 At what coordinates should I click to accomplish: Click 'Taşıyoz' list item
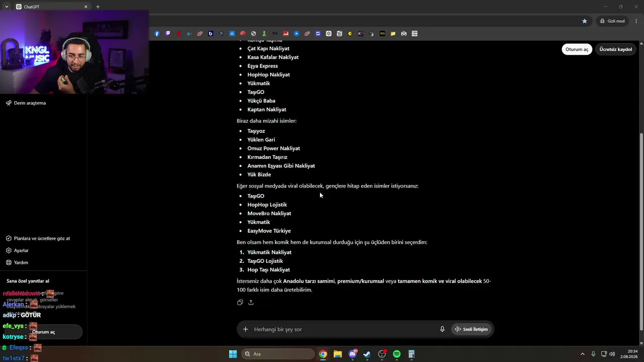[256, 131]
